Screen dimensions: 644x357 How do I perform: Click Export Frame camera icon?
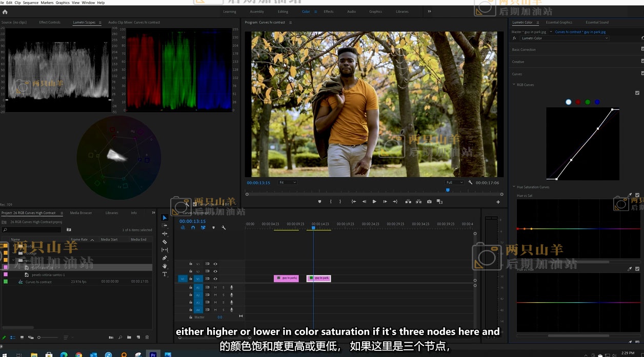coord(429,202)
